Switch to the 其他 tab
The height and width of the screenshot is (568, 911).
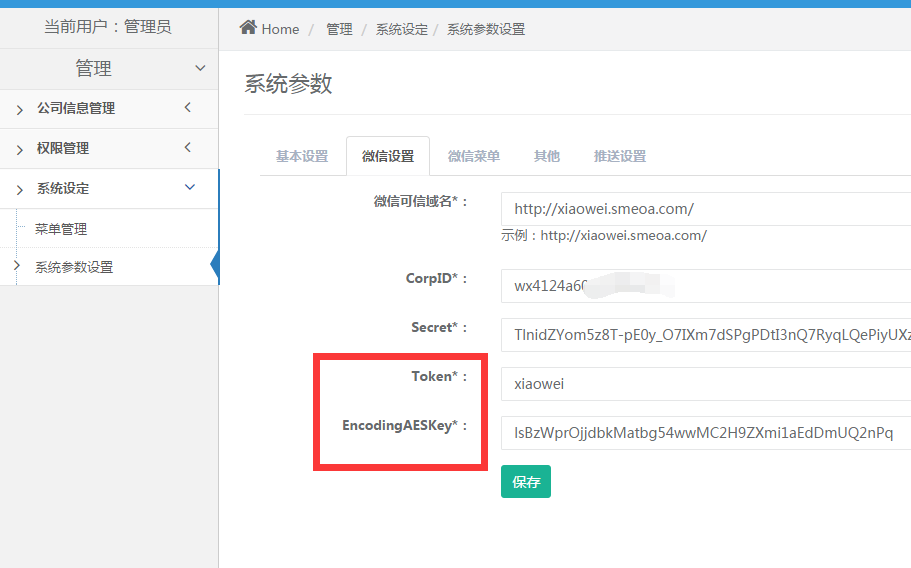547,156
